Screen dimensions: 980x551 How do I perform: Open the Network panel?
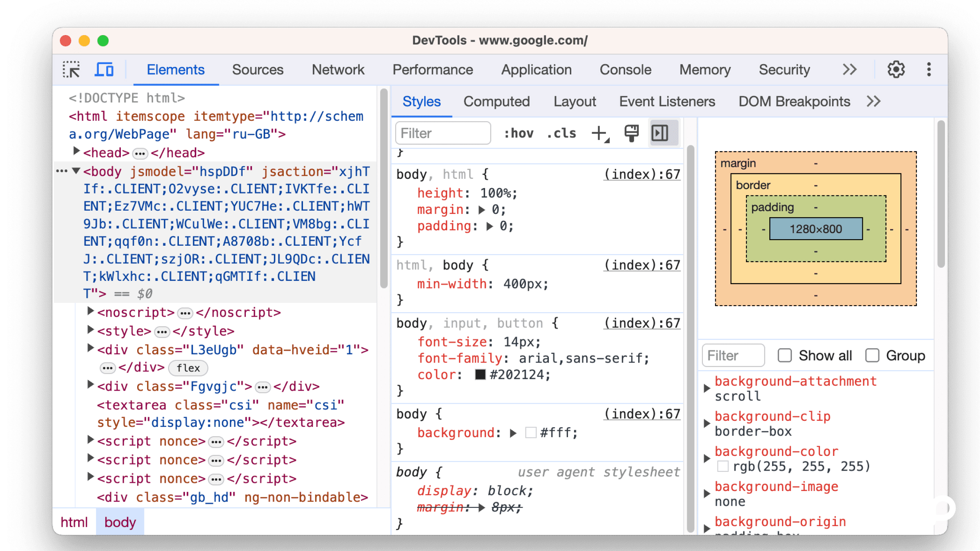[338, 69]
